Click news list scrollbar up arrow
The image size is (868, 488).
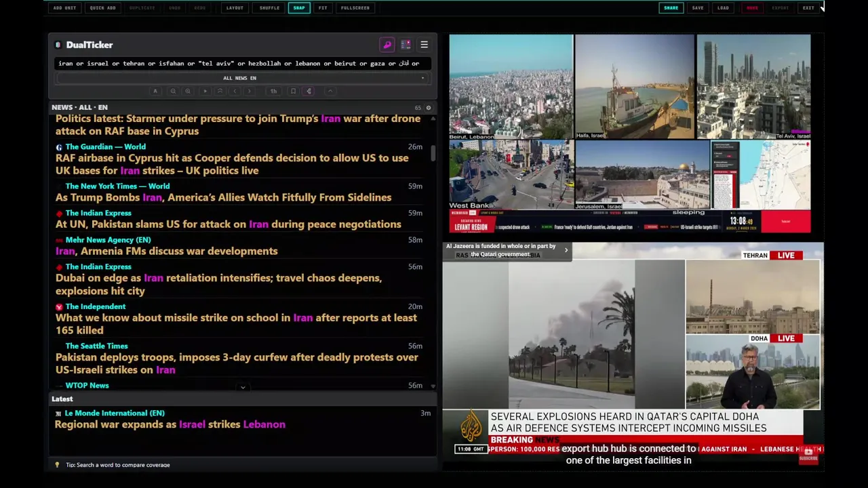[x=433, y=118]
